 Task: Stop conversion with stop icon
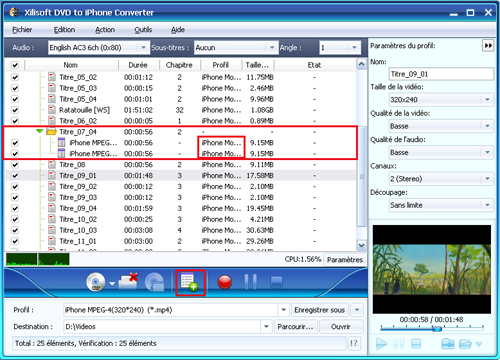tap(276, 282)
